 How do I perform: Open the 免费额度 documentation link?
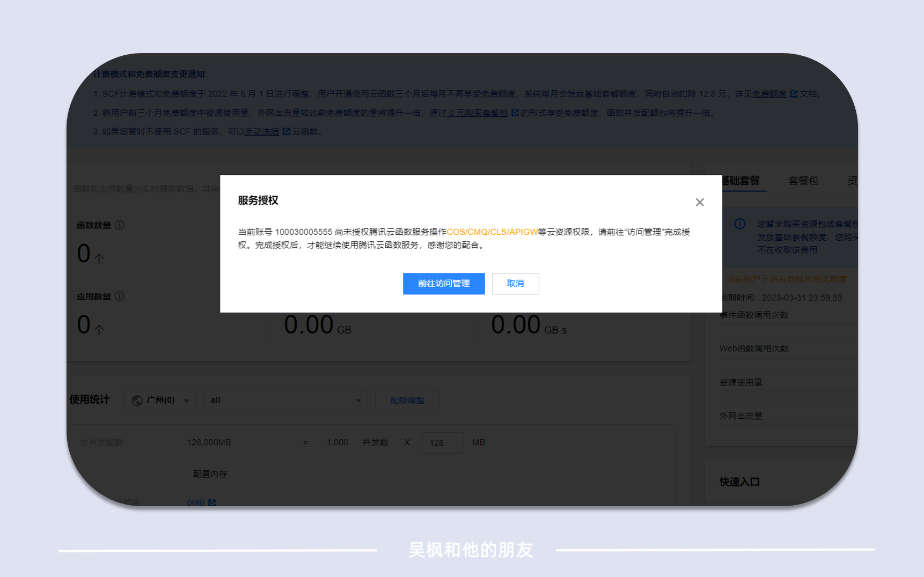pyautogui.click(x=769, y=94)
